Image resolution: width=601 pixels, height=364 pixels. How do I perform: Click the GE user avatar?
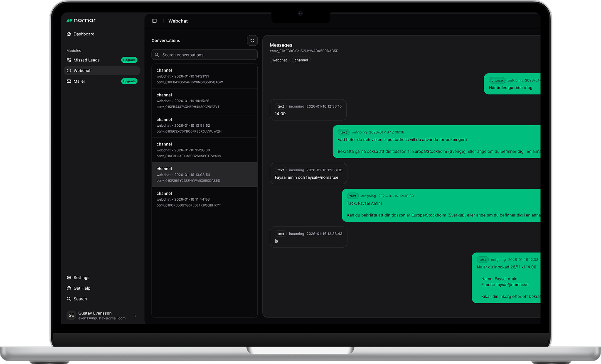(71, 315)
